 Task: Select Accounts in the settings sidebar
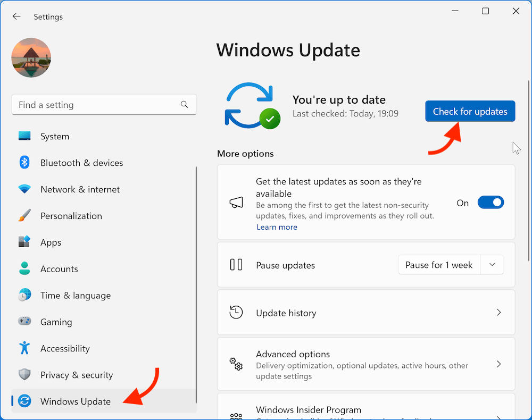click(x=59, y=269)
